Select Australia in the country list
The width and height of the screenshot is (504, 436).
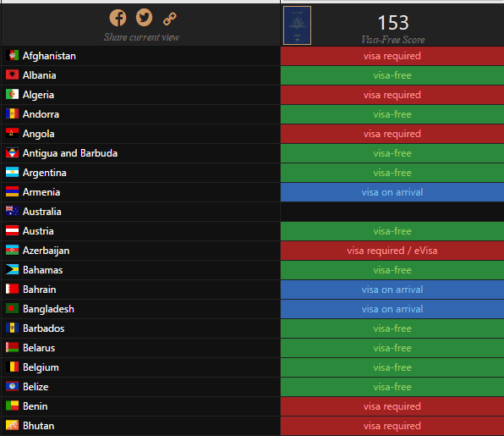(41, 212)
